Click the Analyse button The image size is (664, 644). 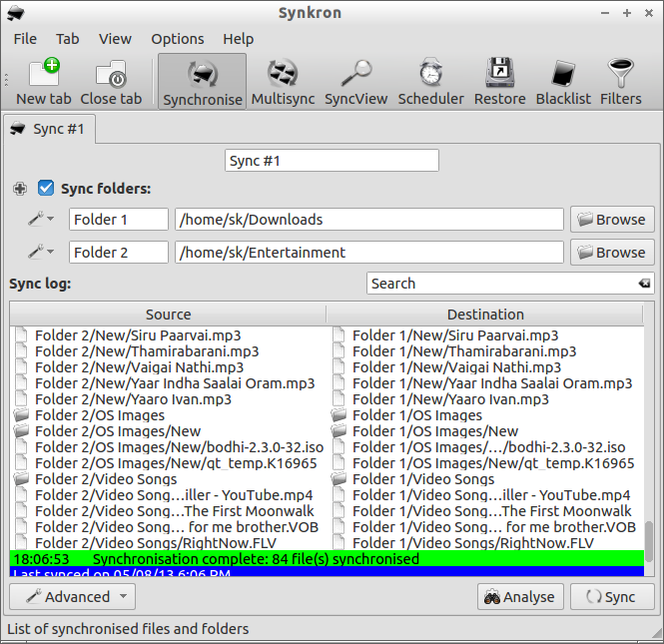pyautogui.click(x=520, y=597)
